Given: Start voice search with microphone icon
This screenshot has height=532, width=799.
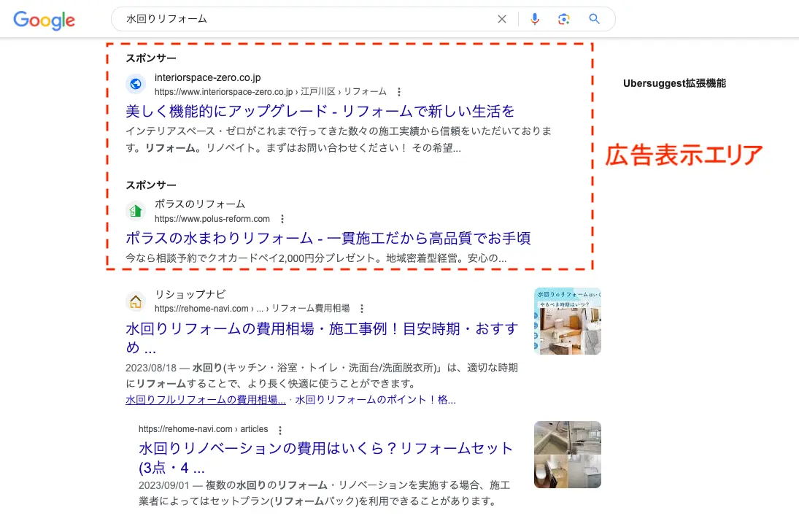Looking at the screenshot, I should (x=535, y=19).
